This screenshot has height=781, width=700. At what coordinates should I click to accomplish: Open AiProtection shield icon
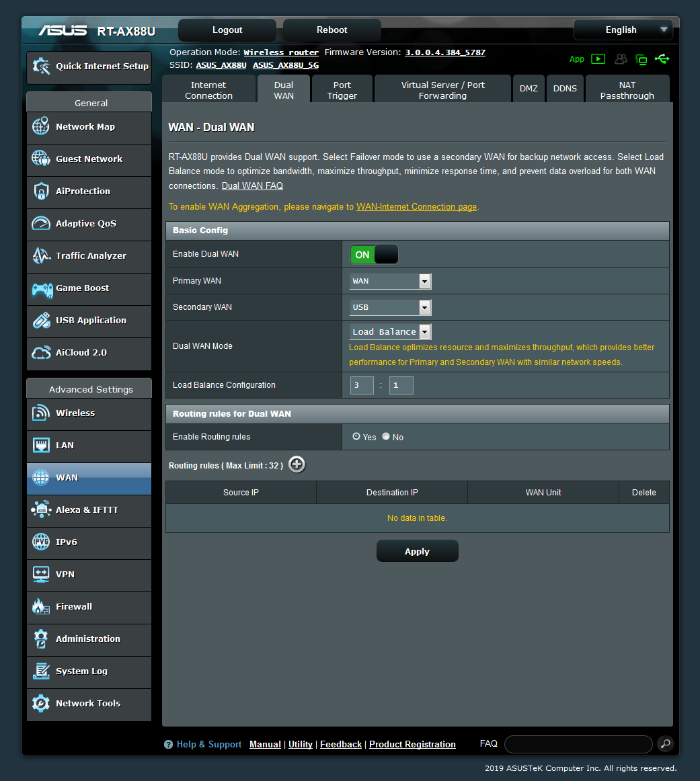coord(41,191)
